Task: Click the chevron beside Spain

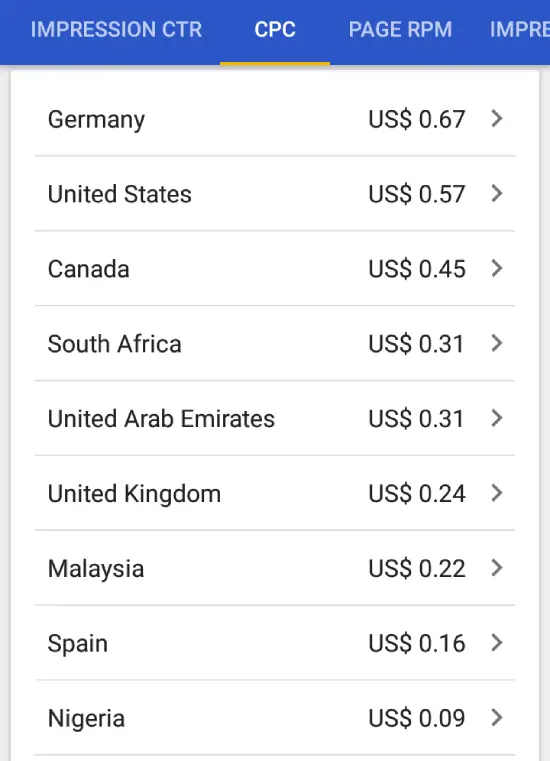Action: (497, 643)
